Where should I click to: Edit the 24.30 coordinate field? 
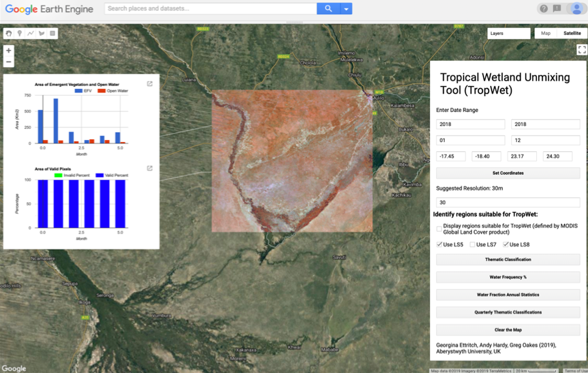pyautogui.click(x=558, y=157)
